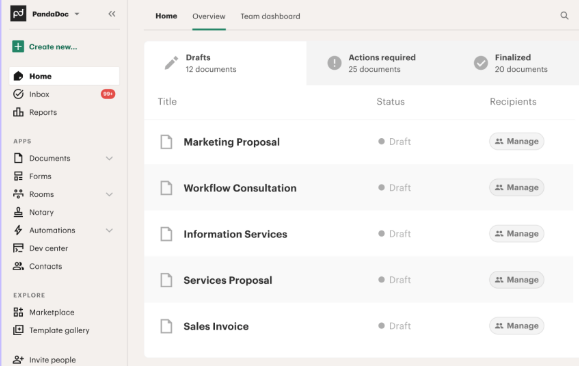Expand the Automations submenu chevron
579x366 pixels.
coord(109,230)
